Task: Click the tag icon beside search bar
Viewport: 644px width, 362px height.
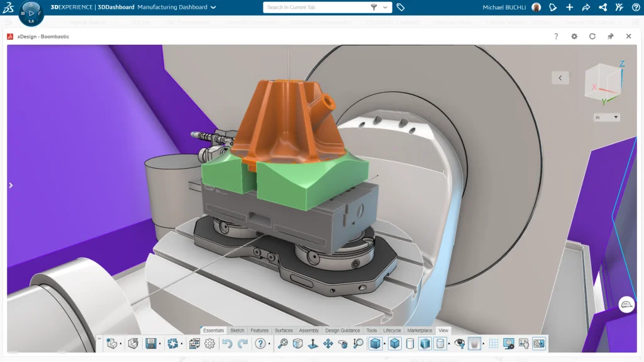Action: pyautogui.click(x=401, y=8)
